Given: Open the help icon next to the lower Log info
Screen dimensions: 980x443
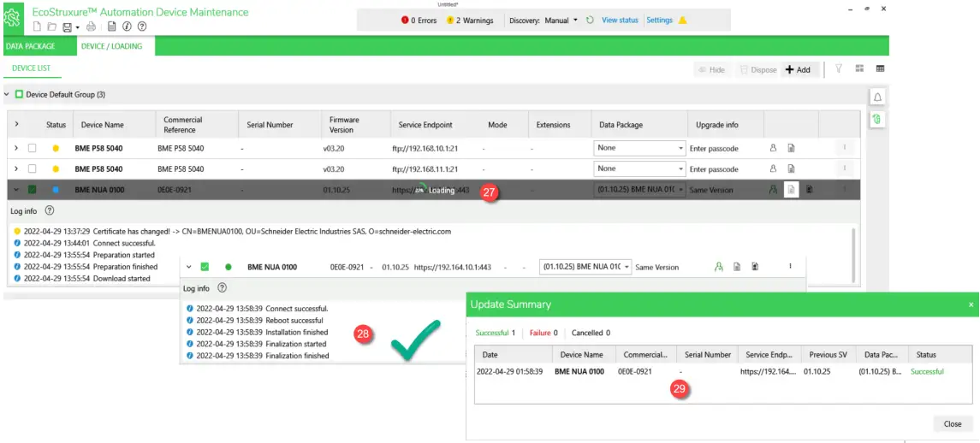Looking at the screenshot, I should pyautogui.click(x=222, y=288).
